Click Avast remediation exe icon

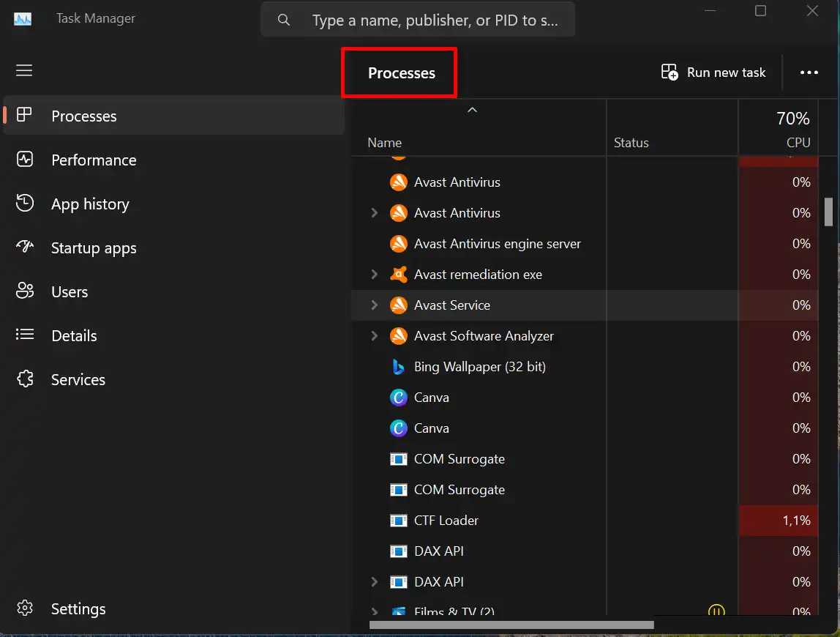click(398, 274)
